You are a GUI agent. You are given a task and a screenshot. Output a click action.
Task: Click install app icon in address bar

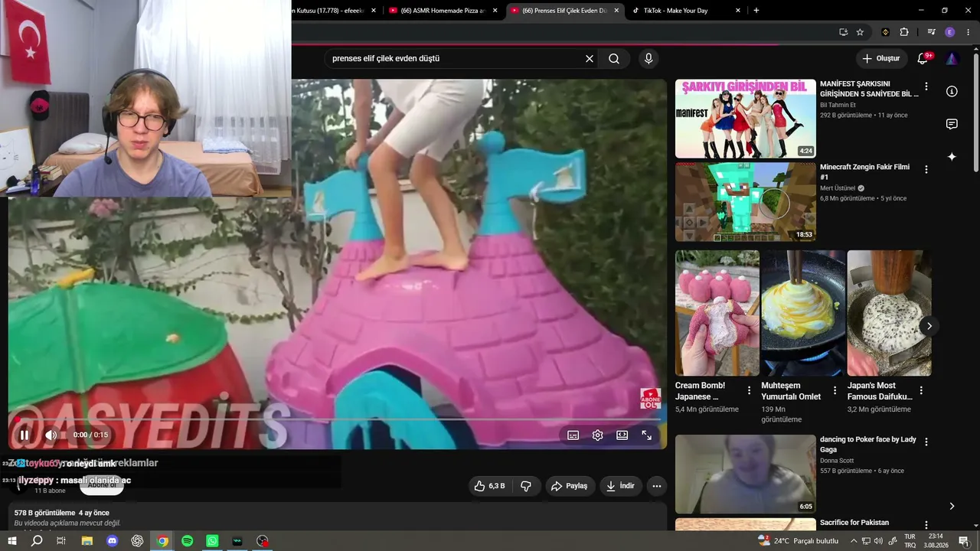click(x=843, y=32)
